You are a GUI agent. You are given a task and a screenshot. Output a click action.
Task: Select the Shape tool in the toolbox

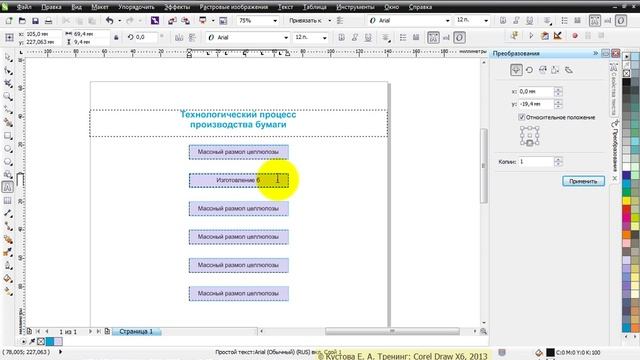click(x=8, y=71)
